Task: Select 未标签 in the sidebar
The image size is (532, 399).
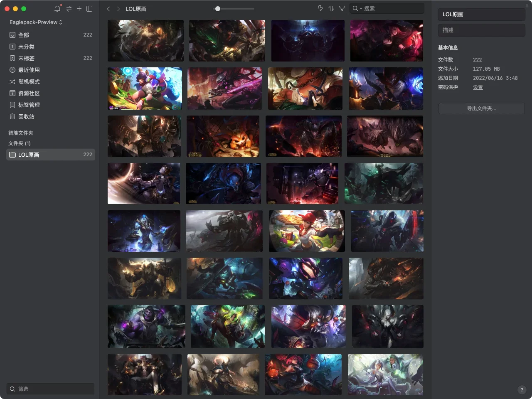Action: pos(51,58)
